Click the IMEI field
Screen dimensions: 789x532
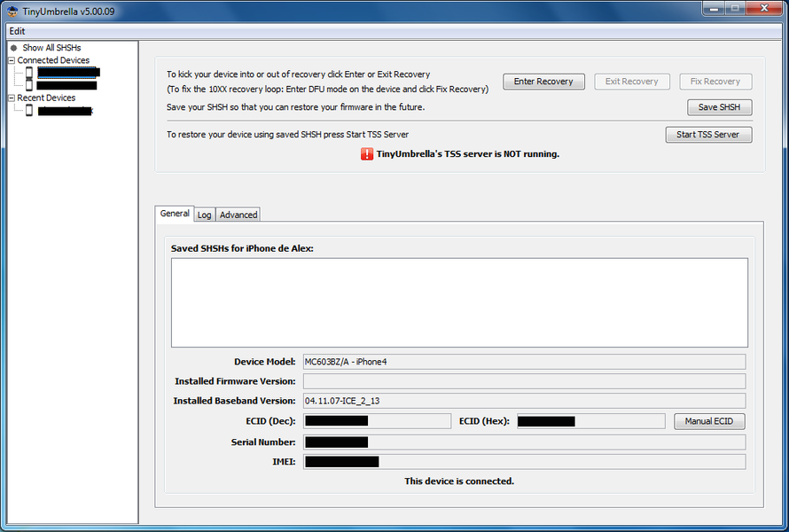524,462
